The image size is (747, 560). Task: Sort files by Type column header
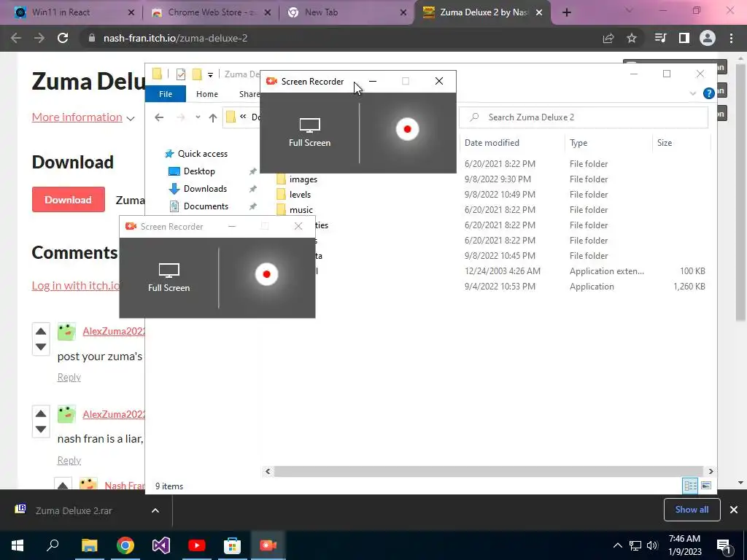tap(578, 142)
